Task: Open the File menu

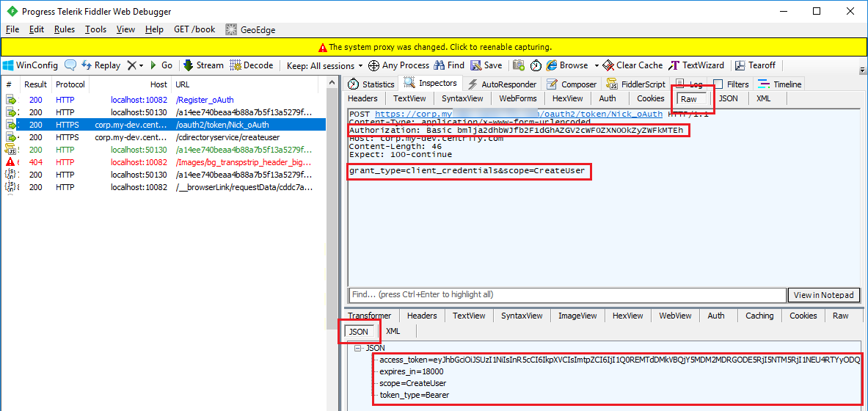Action: [12, 30]
